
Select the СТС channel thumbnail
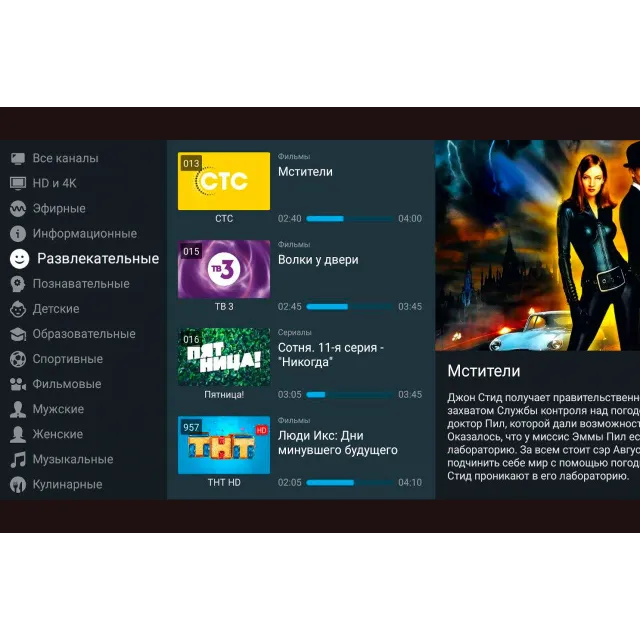pyautogui.click(x=224, y=181)
